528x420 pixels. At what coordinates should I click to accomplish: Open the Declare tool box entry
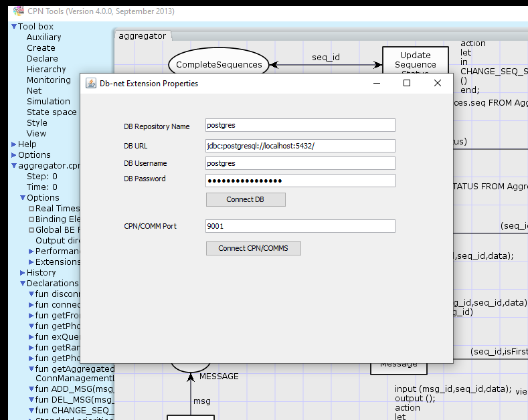pyautogui.click(x=42, y=59)
